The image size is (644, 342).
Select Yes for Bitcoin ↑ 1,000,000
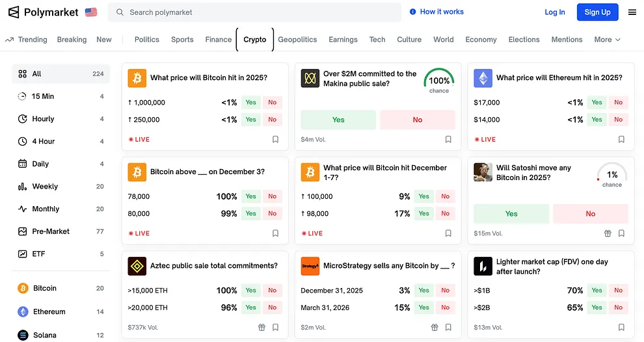[x=250, y=102]
